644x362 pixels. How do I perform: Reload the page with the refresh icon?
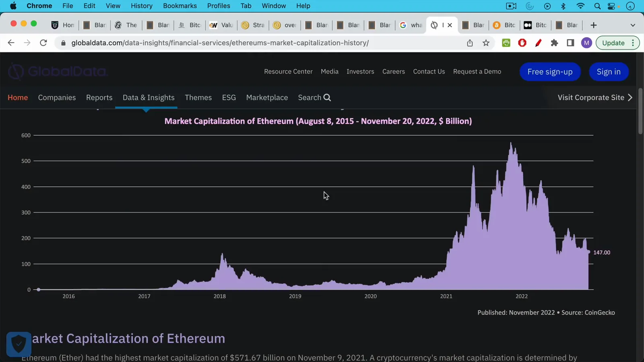point(43,43)
